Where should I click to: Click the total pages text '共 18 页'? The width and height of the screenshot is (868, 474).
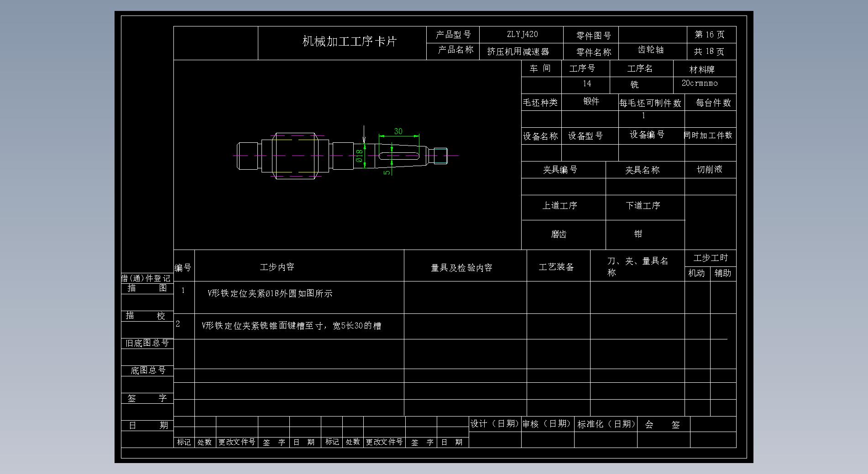click(709, 52)
